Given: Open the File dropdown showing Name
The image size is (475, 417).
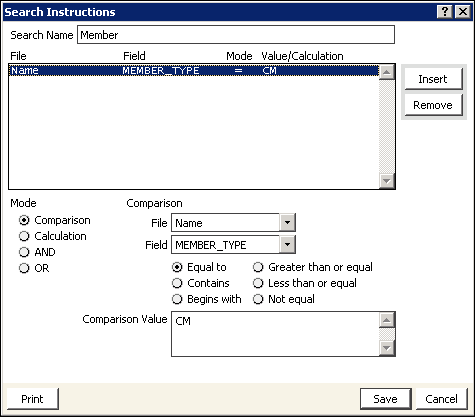Looking at the screenshot, I should click(x=287, y=222).
